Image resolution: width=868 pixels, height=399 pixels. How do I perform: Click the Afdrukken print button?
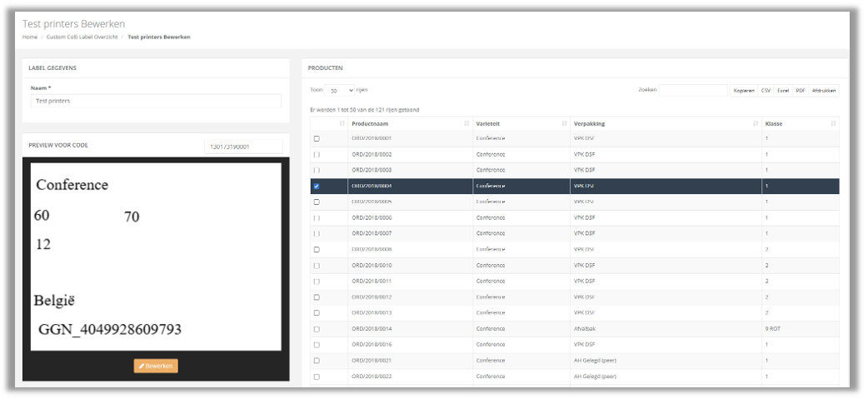(824, 91)
